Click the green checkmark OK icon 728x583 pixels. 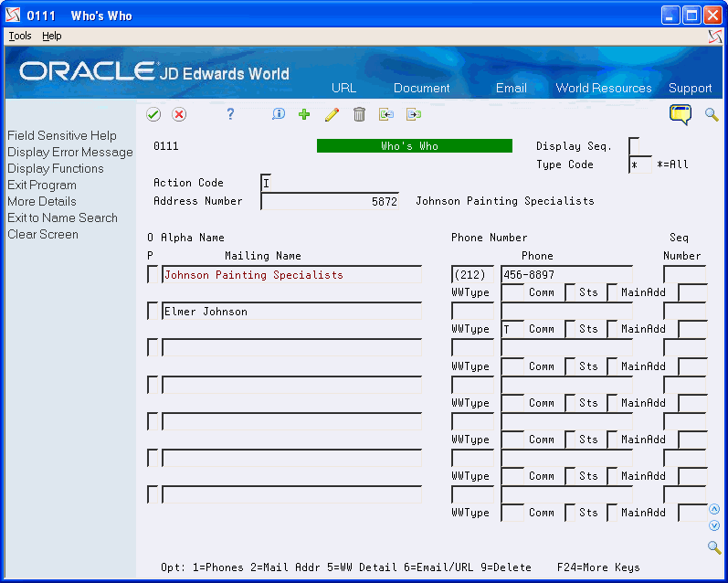pyautogui.click(x=153, y=114)
